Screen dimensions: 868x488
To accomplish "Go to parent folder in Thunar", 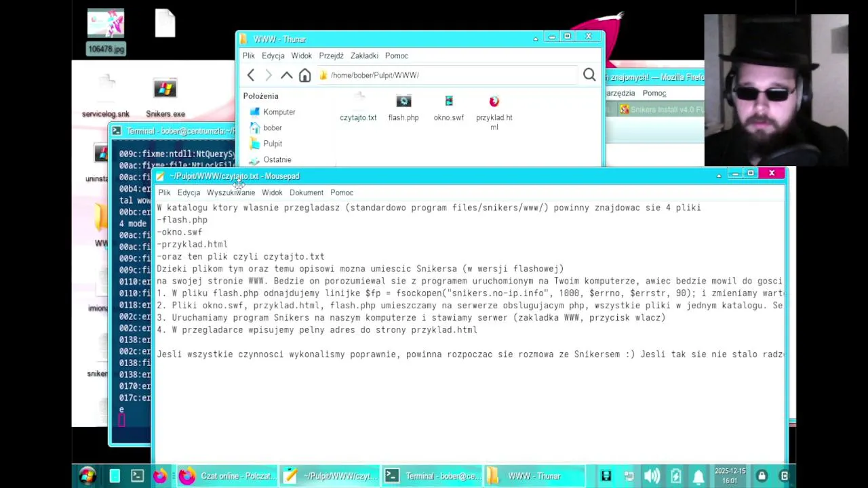I will tap(287, 75).
